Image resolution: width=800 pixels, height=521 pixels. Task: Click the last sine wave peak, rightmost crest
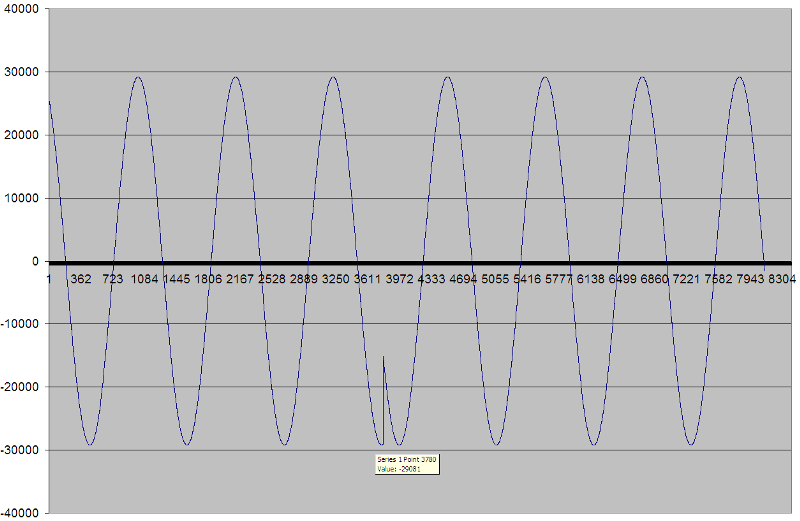click(x=739, y=77)
